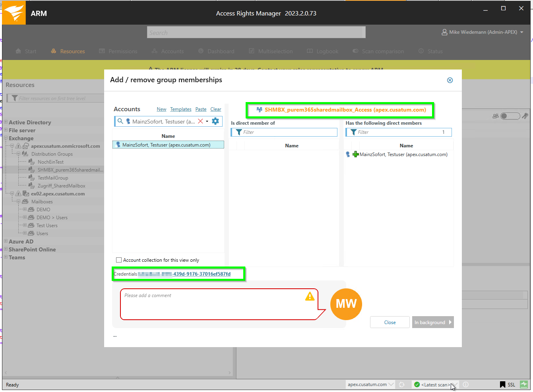Open the Accounts tab
This screenshot has width=533, height=392.
coord(168,51)
